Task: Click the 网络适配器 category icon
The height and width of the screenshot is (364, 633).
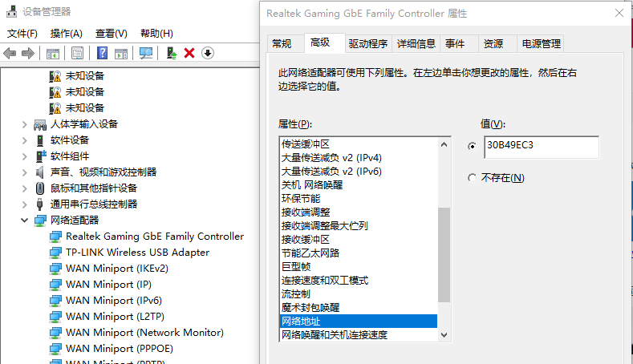Action: pos(40,220)
